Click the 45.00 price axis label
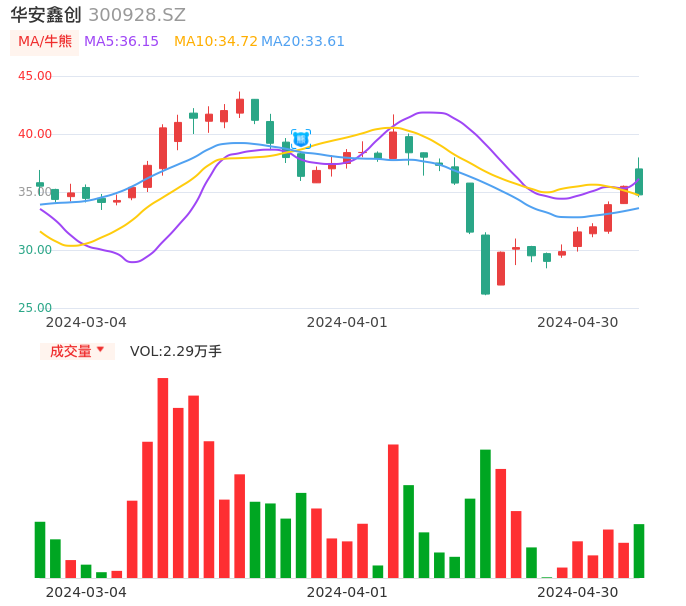The height and width of the screenshot is (606, 686). pos(35,76)
